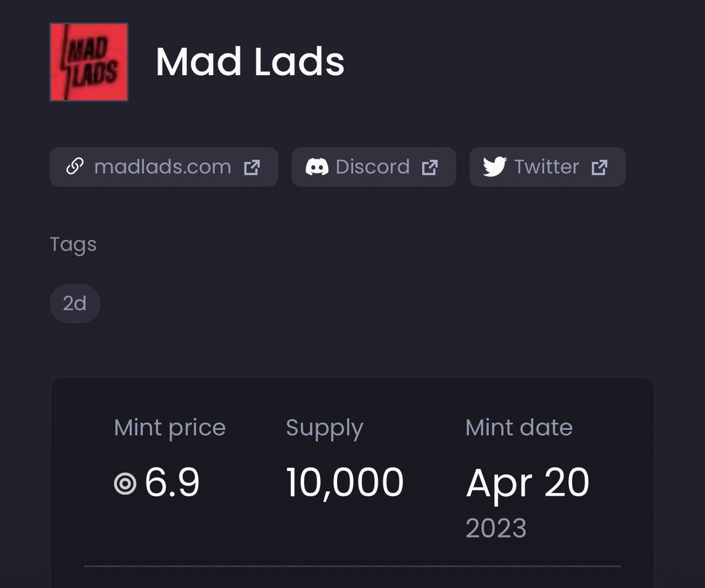The width and height of the screenshot is (705, 588).
Task: Click the Discord logo icon
Action: pos(317,167)
